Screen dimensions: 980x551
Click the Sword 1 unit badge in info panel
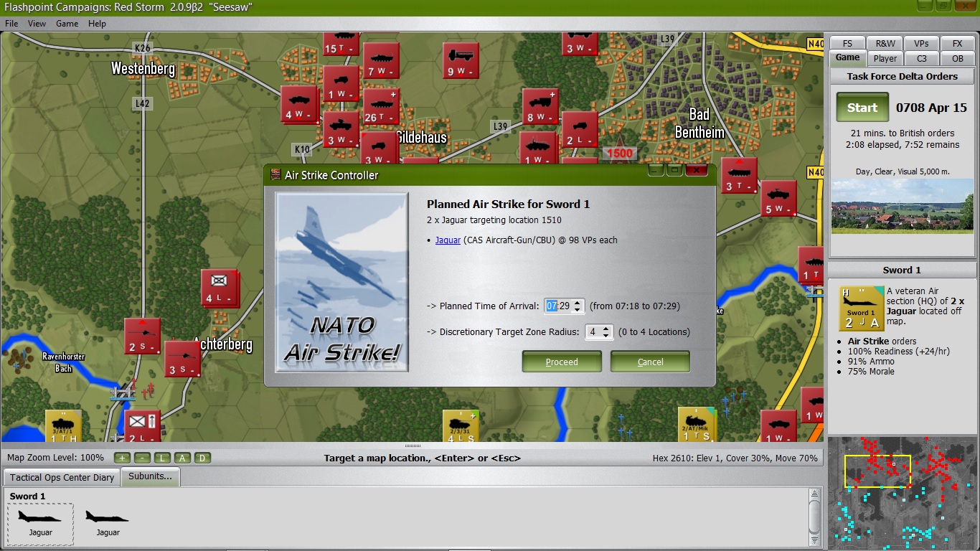pos(862,309)
